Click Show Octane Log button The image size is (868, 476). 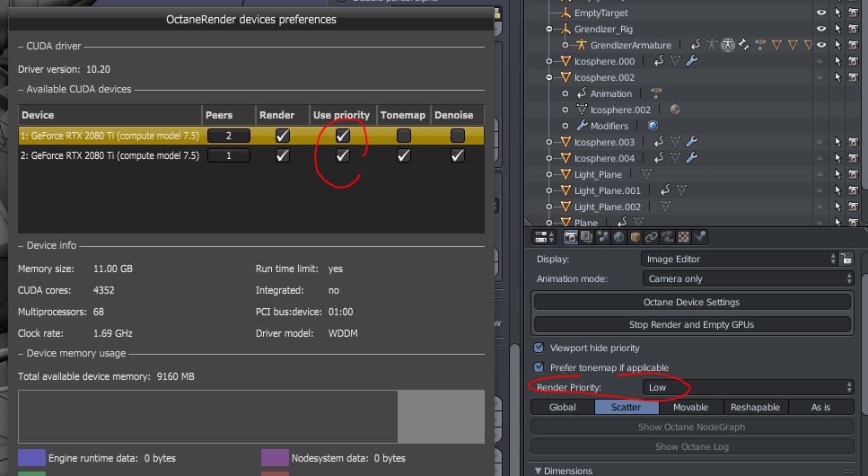pyautogui.click(x=691, y=446)
